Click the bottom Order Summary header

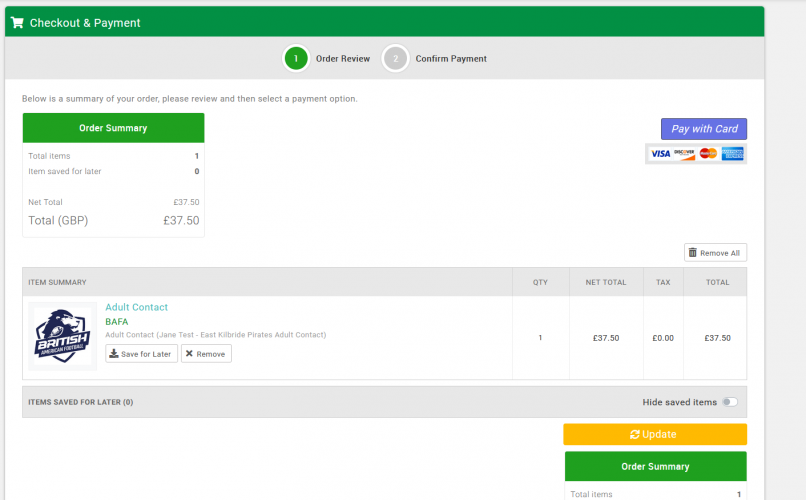click(x=655, y=466)
